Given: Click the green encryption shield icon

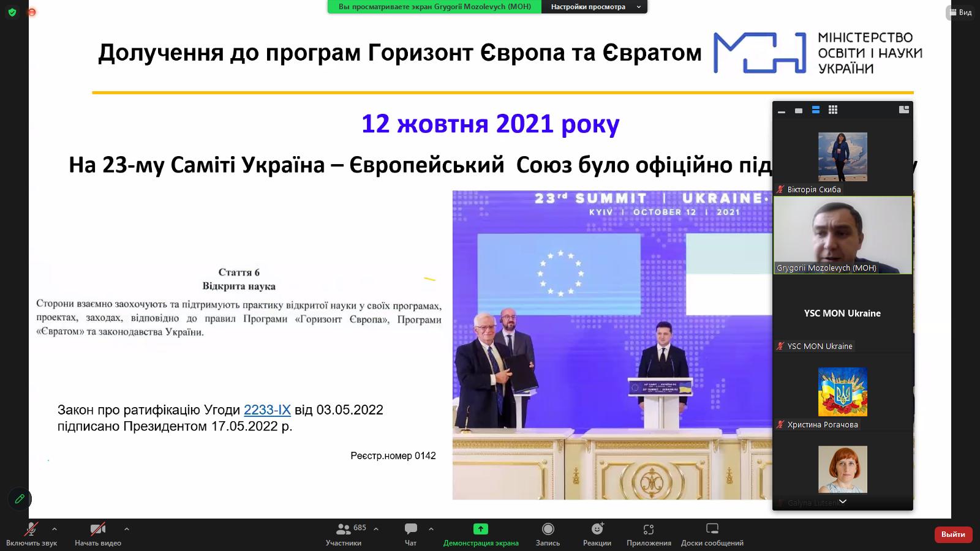Looking at the screenshot, I should pos(12,12).
